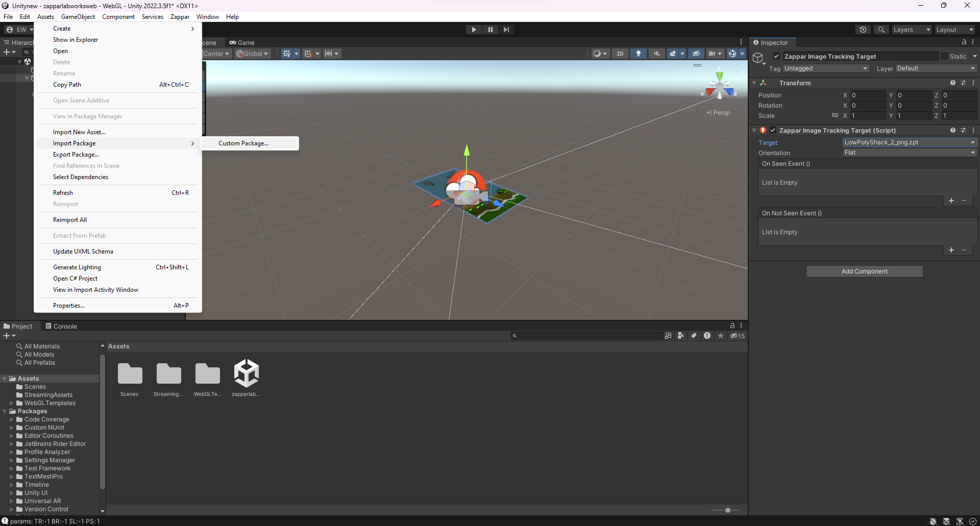Open the Inspector panel kebab menu
980x526 pixels.
(x=973, y=42)
